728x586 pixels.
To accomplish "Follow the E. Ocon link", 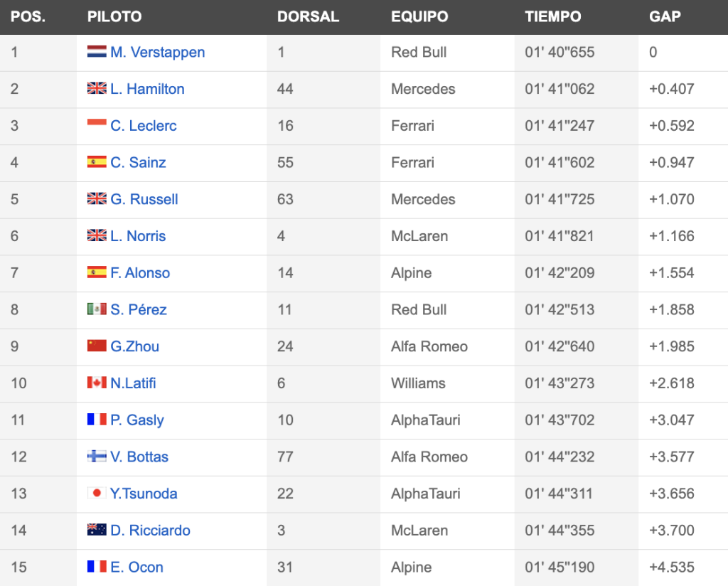I will [136, 567].
